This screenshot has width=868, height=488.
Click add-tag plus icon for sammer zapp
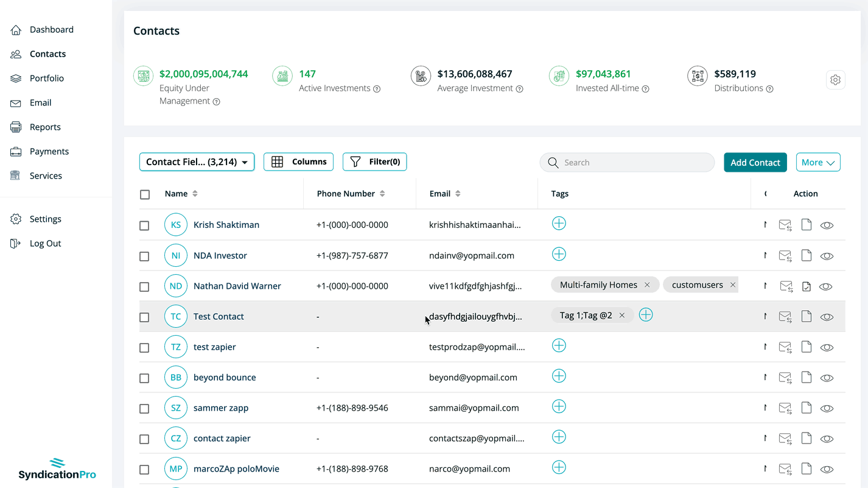(x=559, y=406)
